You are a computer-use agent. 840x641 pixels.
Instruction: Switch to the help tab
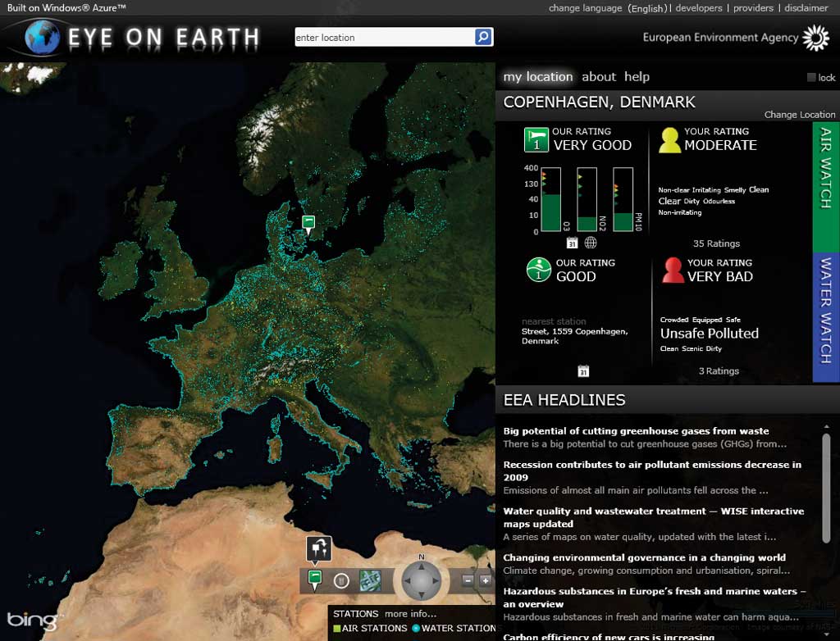(x=637, y=77)
